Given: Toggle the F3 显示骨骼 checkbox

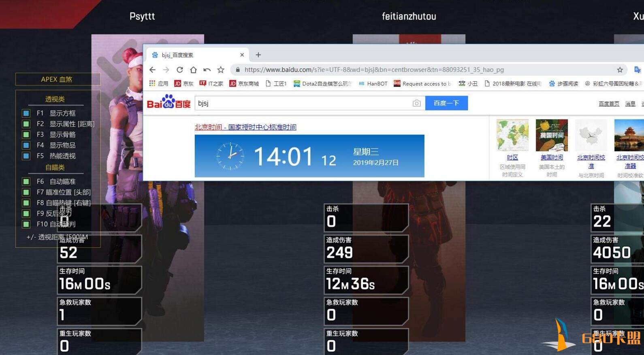Looking at the screenshot, I should point(26,134).
